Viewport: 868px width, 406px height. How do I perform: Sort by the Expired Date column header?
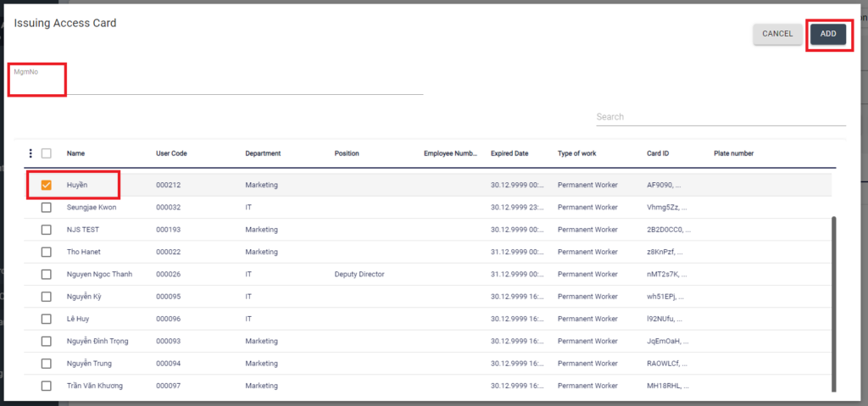(x=509, y=153)
